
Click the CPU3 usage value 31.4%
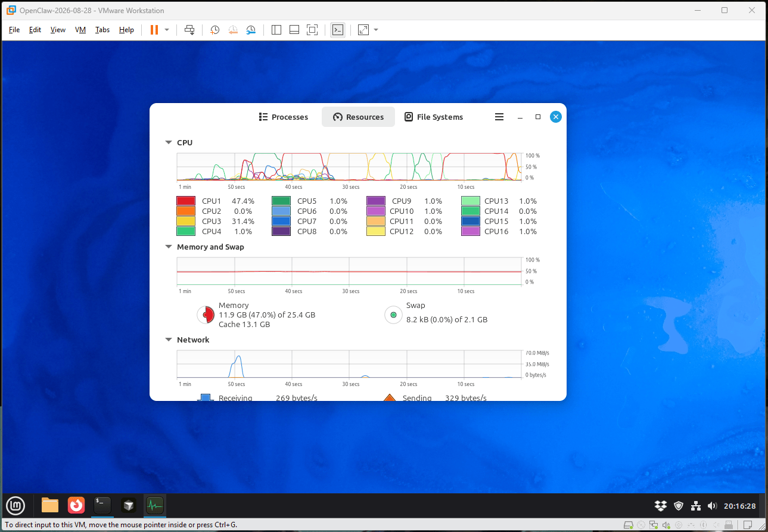pos(243,221)
